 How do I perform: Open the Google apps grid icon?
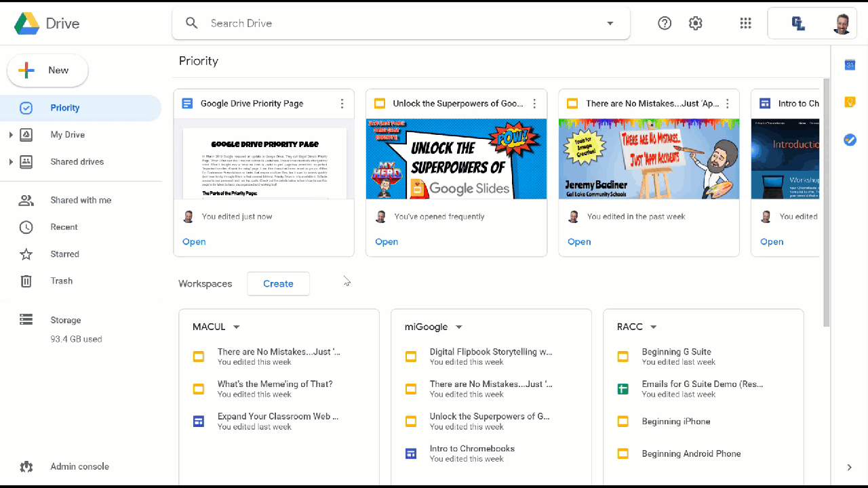point(745,23)
